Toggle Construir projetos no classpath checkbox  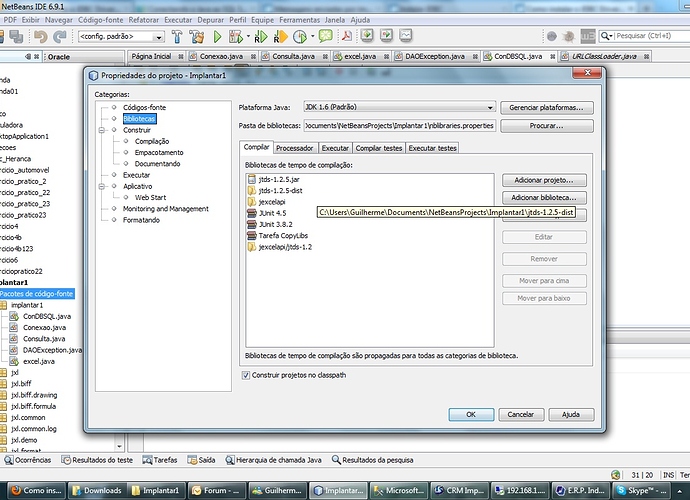point(246,375)
